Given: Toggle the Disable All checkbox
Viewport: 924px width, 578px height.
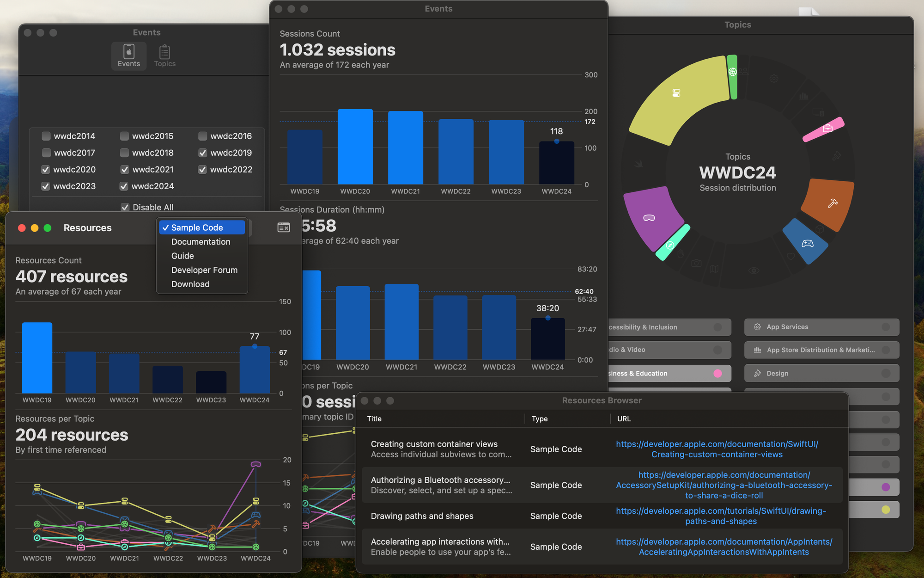Looking at the screenshot, I should coord(125,207).
